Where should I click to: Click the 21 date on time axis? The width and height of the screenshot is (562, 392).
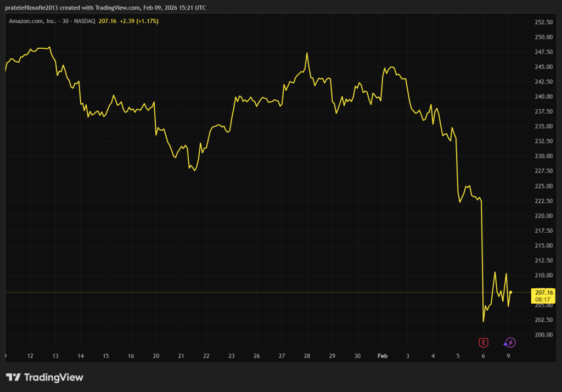click(181, 356)
